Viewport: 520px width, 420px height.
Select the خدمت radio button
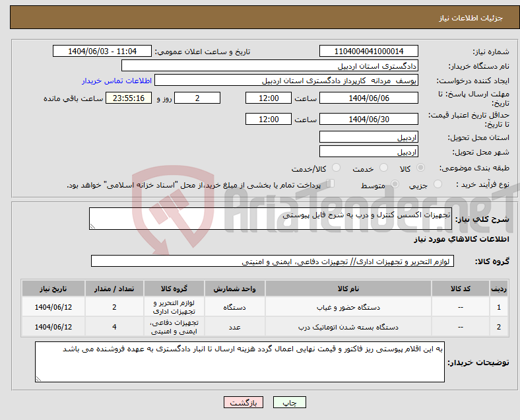point(383,168)
